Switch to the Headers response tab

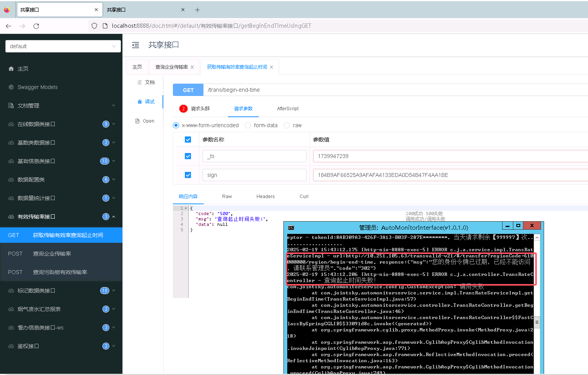coord(266,197)
